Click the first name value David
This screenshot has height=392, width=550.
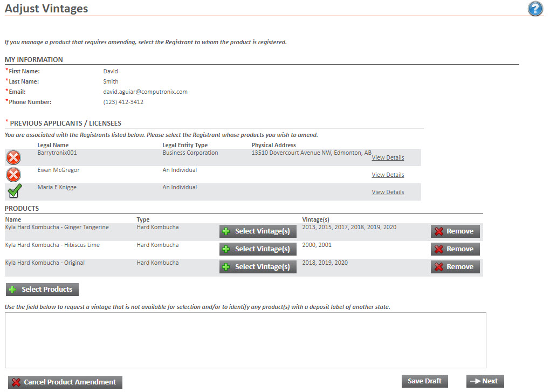click(111, 72)
